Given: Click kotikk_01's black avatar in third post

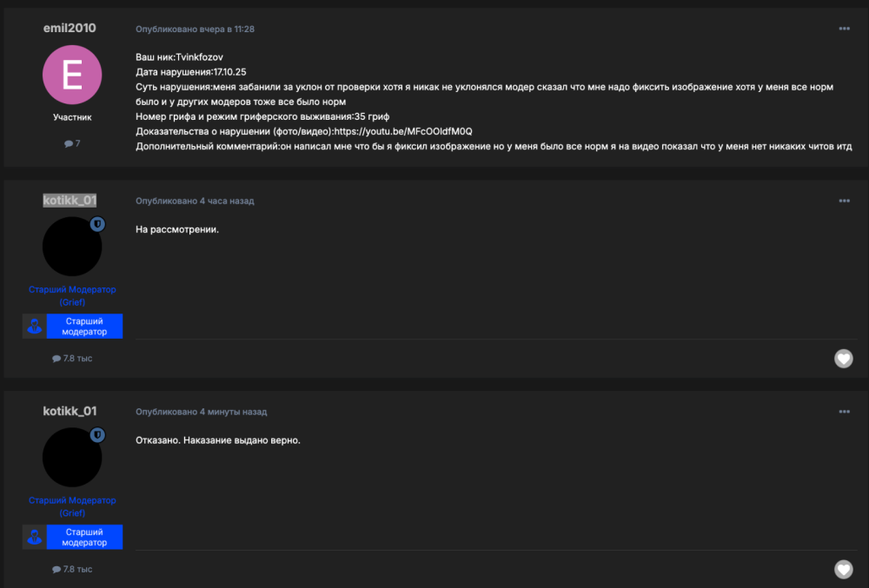Looking at the screenshot, I should coord(72,458).
